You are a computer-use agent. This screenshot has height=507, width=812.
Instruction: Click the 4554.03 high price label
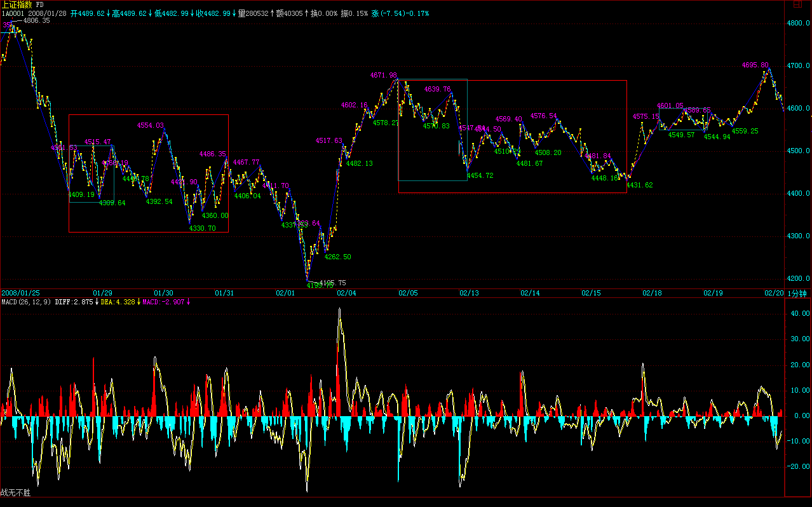click(x=151, y=126)
